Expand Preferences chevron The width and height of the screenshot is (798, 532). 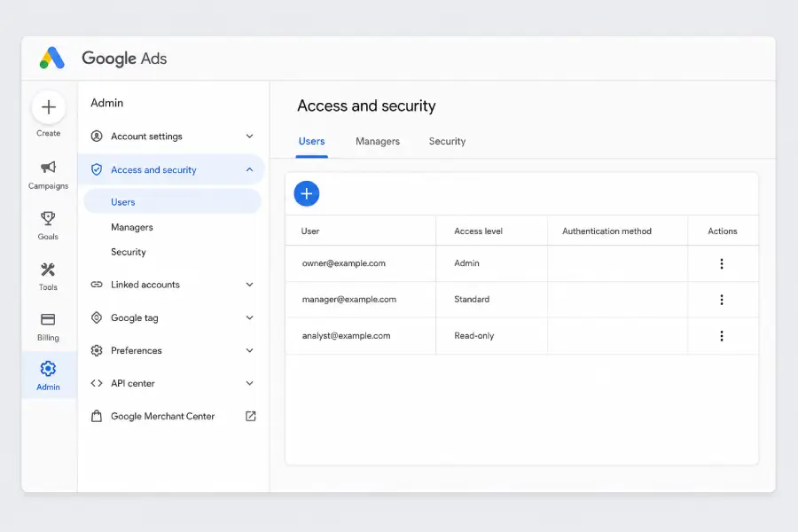[x=249, y=350]
